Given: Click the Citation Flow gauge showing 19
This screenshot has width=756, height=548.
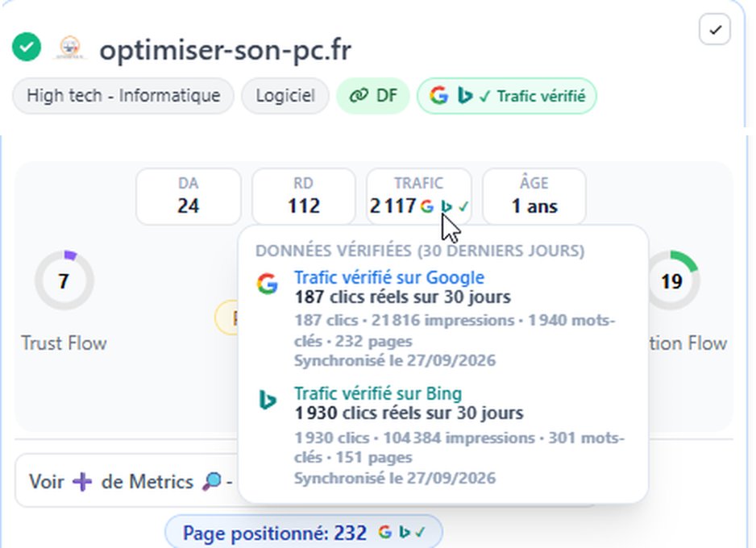Looking at the screenshot, I should [671, 280].
